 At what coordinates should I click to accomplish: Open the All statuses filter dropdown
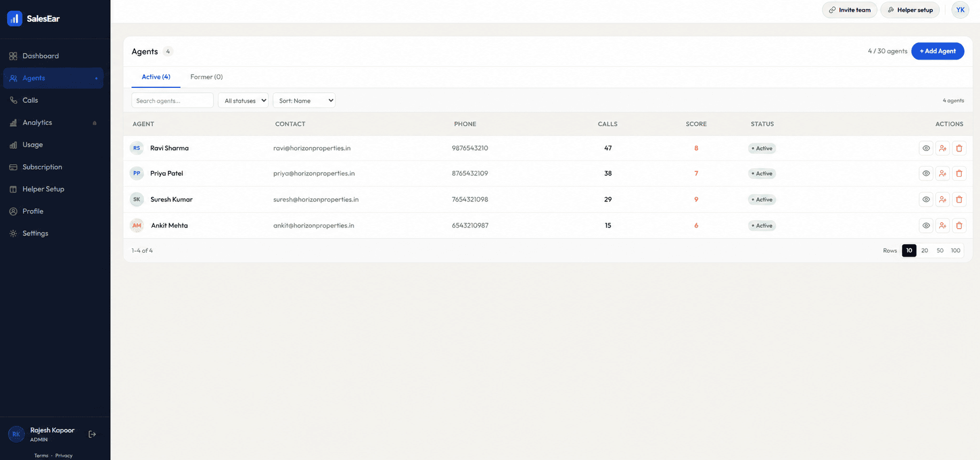[x=243, y=101]
